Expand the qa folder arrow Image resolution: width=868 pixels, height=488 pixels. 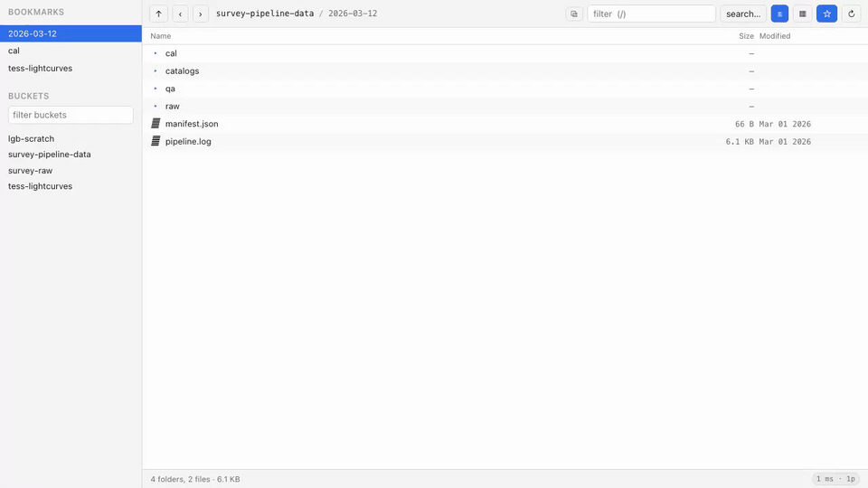tap(156, 89)
